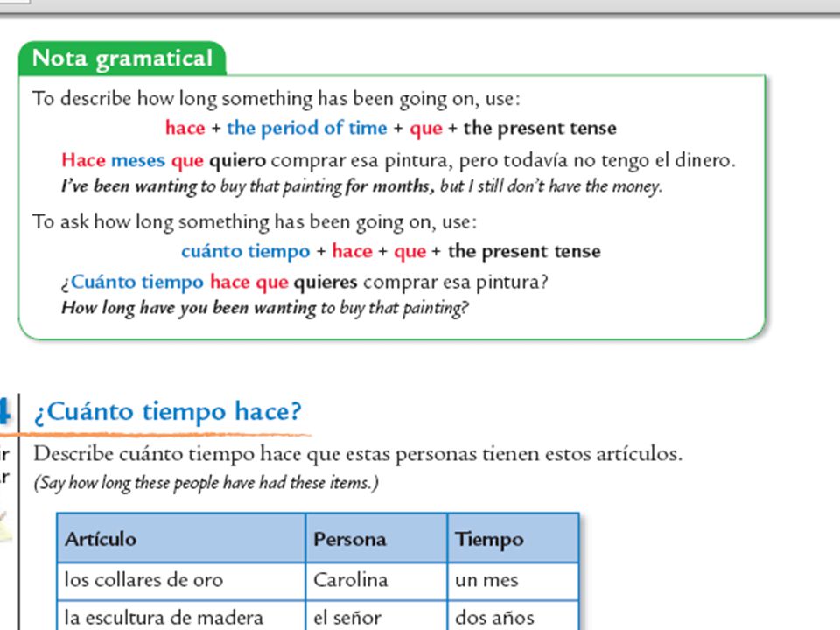Select the '¿Cuánto tiempo hace?' activity heading
The height and width of the screenshot is (630, 840).
[x=168, y=412]
